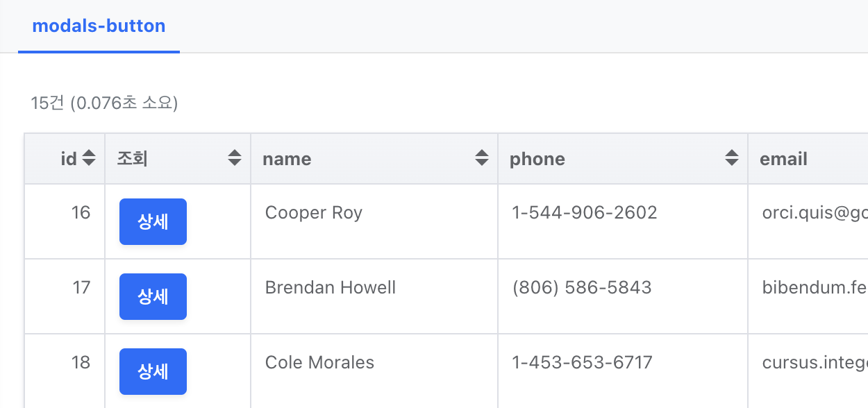Viewport: 868px width, 408px height.
Task: Click sort arrows in 조회 column header
Action: 235,158
